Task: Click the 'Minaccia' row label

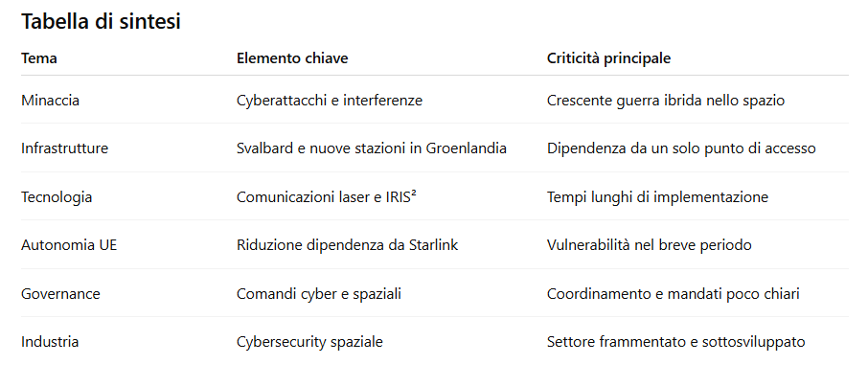Action: click(x=49, y=100)
